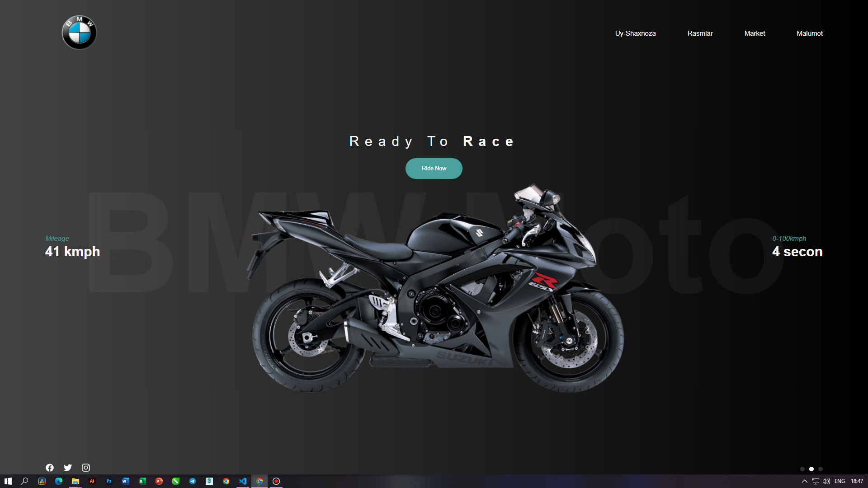Open Telegram from taskbar
Image resolution: width=868 pixels, height=488 pixels.
193,481
